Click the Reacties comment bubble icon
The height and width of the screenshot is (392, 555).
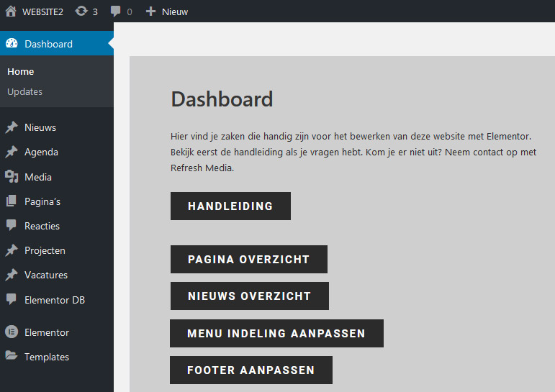[12, 226]
